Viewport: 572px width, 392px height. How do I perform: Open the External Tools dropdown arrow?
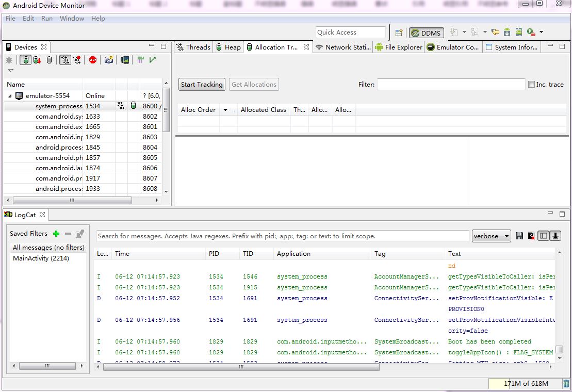(x=542, y=32)
